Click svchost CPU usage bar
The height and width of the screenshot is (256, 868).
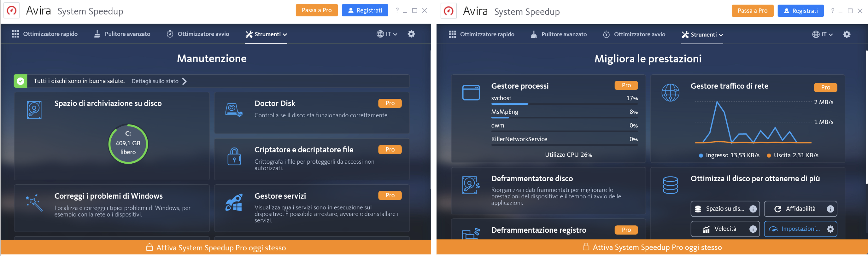click(564, 104)
